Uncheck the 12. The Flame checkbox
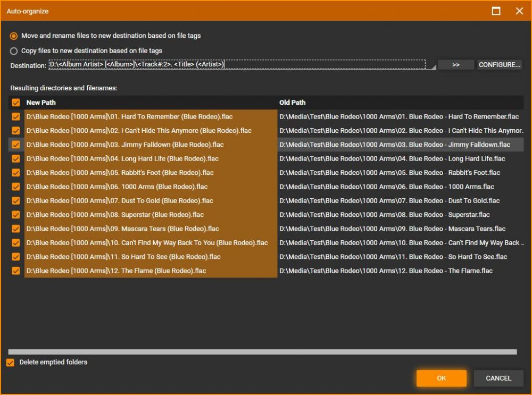532x395 pixels. point(16,271)
